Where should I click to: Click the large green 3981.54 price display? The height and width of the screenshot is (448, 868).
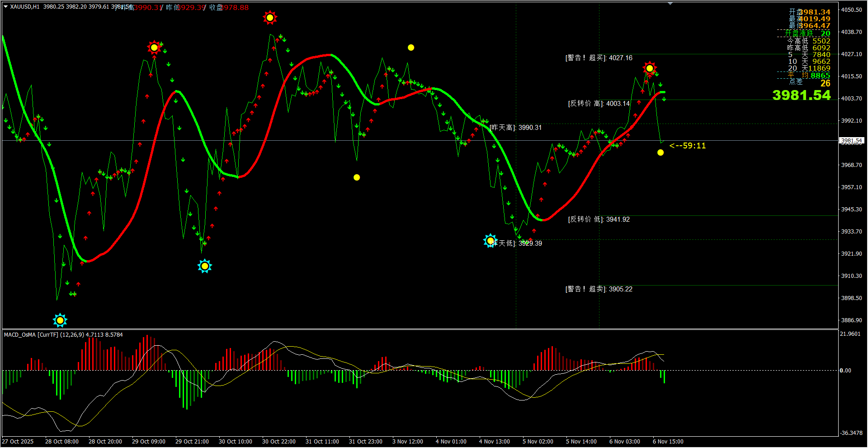pyautogui.click(x=802, y=95)
